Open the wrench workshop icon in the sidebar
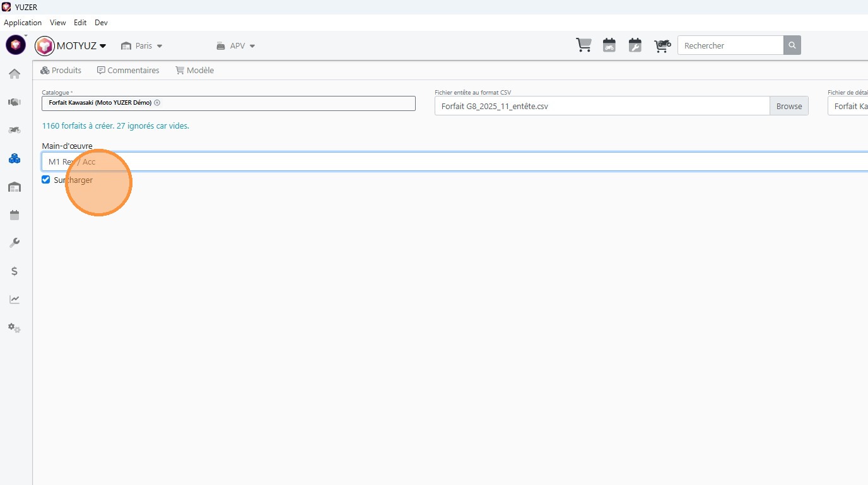Image resolution: width=868 pixels, height=485 pixels. coord(15,243)
